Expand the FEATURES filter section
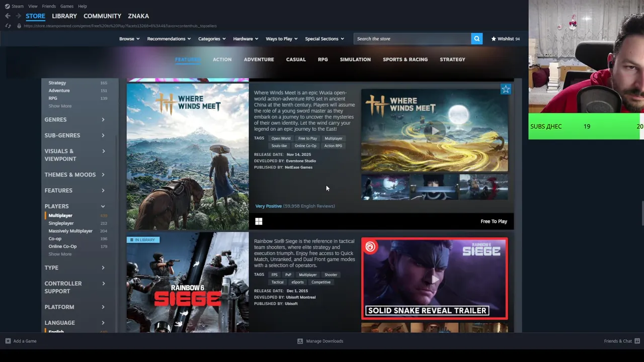 pyautogui.click(x=74, y=191)
